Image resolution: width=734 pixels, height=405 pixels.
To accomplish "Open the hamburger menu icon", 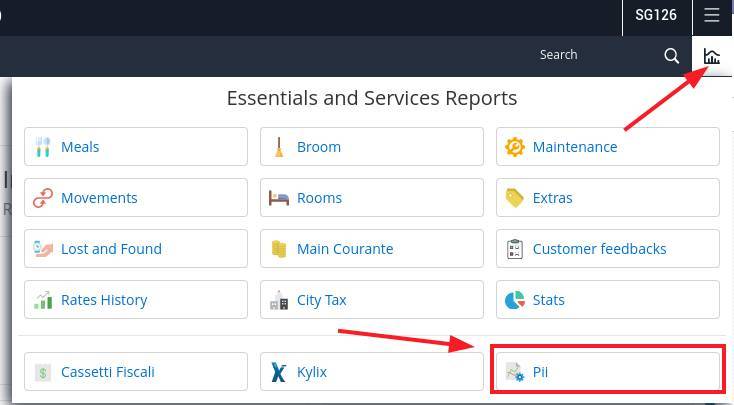I will click(711, 16).
